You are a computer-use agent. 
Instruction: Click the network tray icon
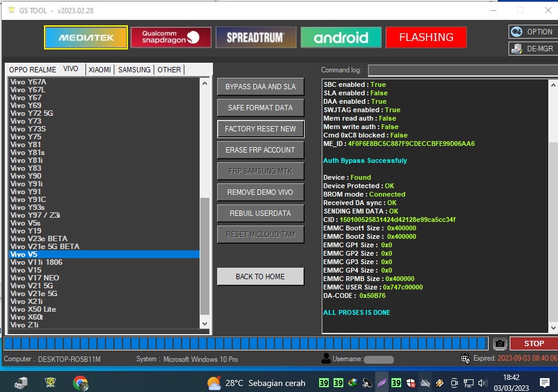pos(468,383)
